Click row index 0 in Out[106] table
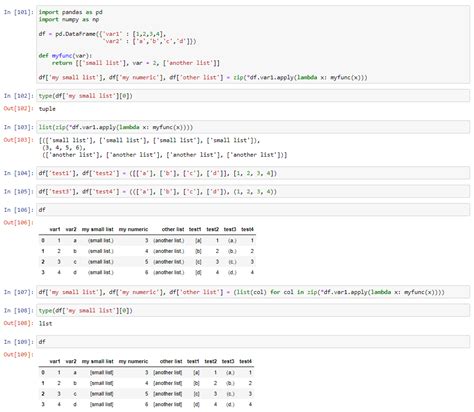 click(x=43, y=241)
